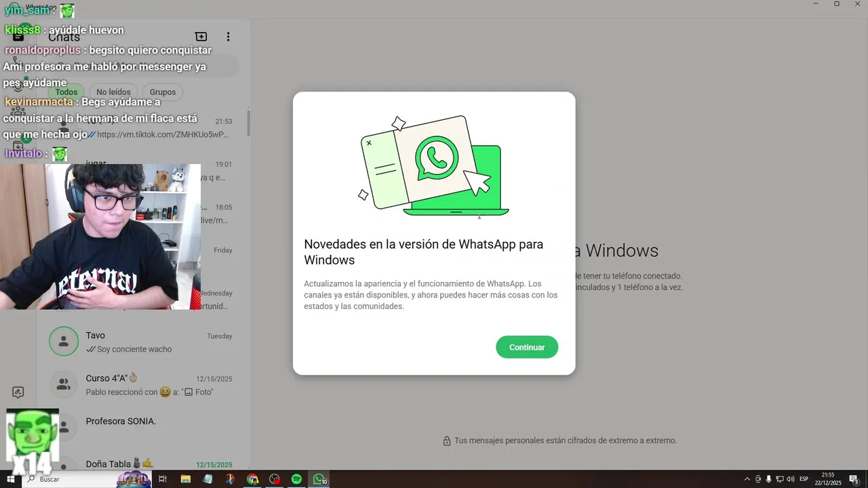
Task: Click the 'Pablo reaccionó con' message preview
Action: click(x=150, y=392)
